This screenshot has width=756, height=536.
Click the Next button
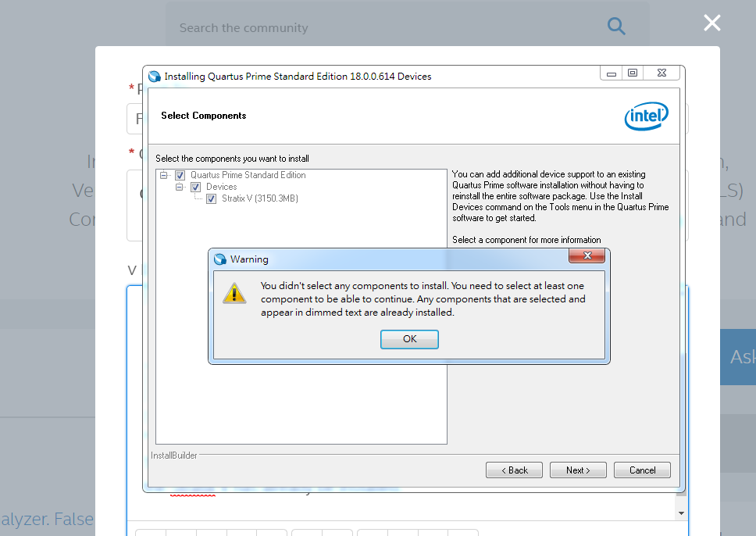point(578,470)
